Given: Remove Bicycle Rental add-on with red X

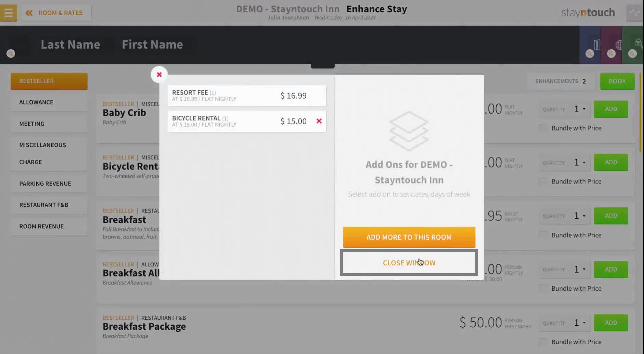Looking at the screenshot, I should click(319, 121).
